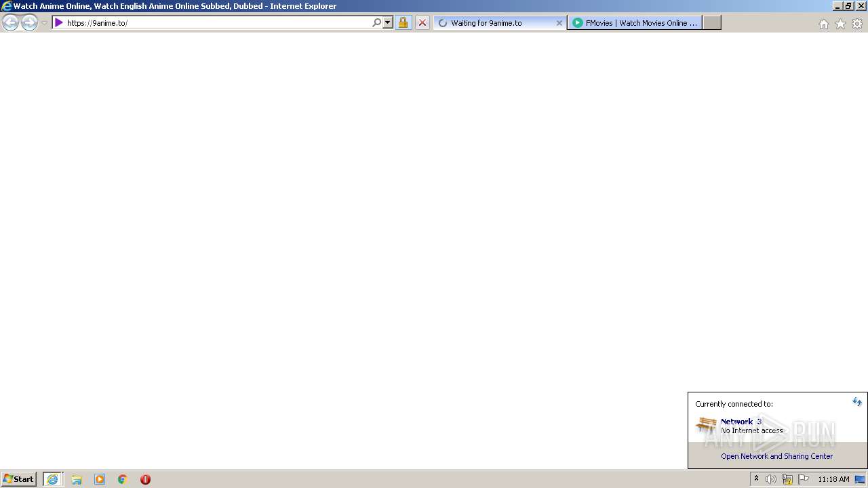Switch to the FMovies Watch Movies Online tab
868x488 pixels.
click(635, 23)
